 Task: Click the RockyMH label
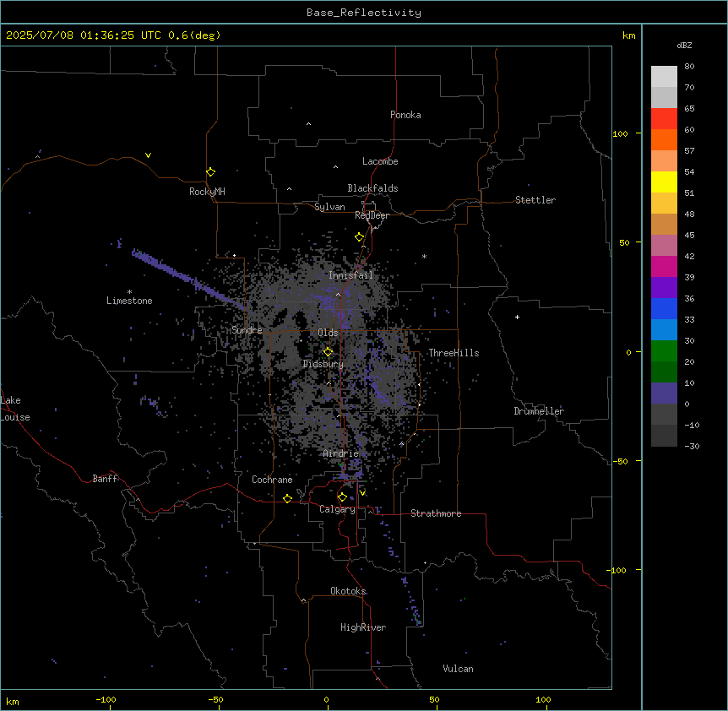pos(207,192)
